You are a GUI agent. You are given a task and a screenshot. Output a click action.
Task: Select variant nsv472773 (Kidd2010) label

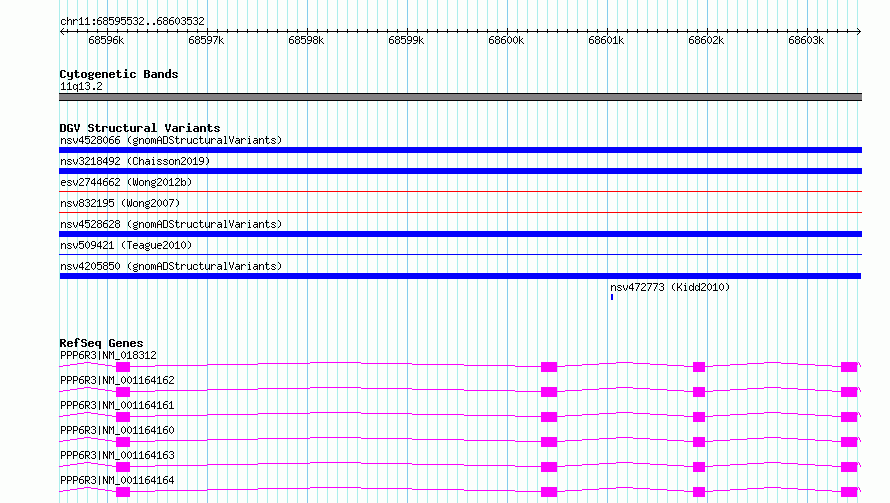[670, 287]
